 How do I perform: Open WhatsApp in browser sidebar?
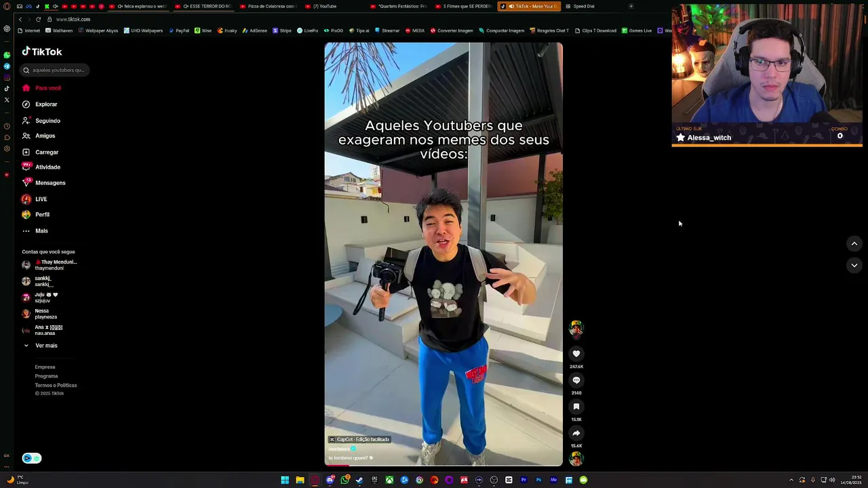click(7, 55)
